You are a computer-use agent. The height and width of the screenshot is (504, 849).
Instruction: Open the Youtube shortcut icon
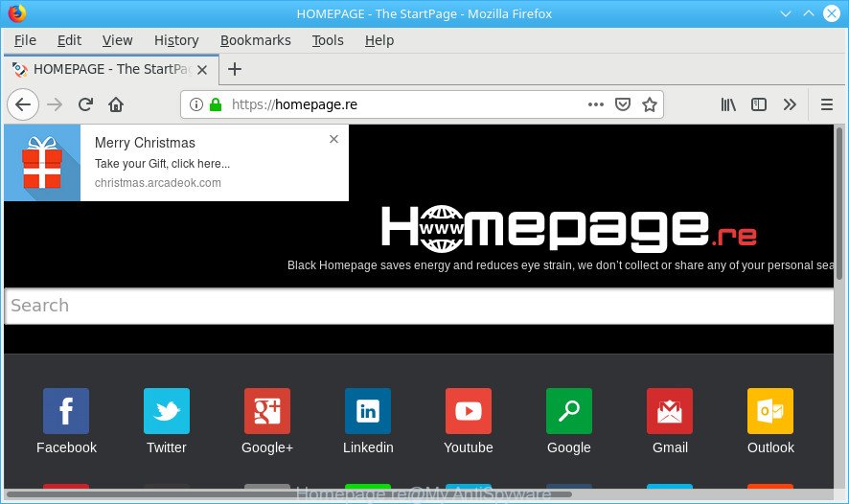coord(469,411)
